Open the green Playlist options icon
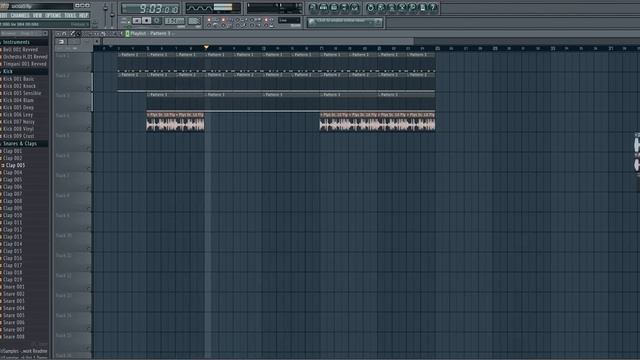This screenshot has height=360, width=640. point(127,33)
